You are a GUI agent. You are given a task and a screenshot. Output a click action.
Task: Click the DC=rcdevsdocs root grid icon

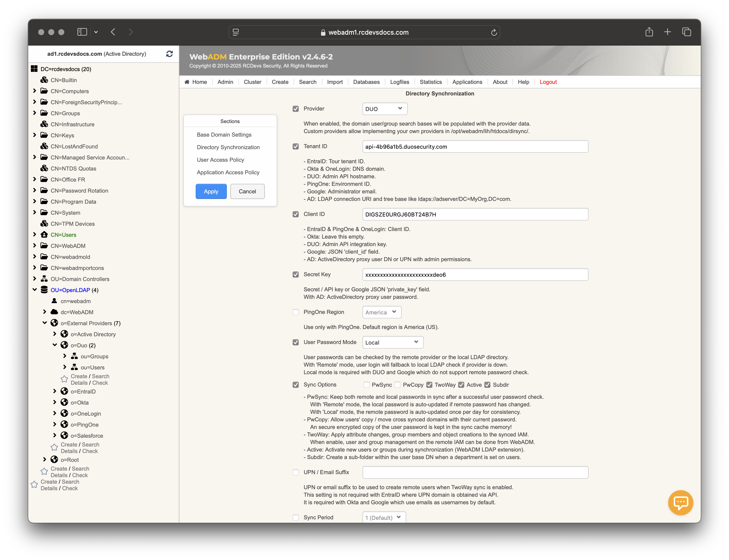point(34,69)
